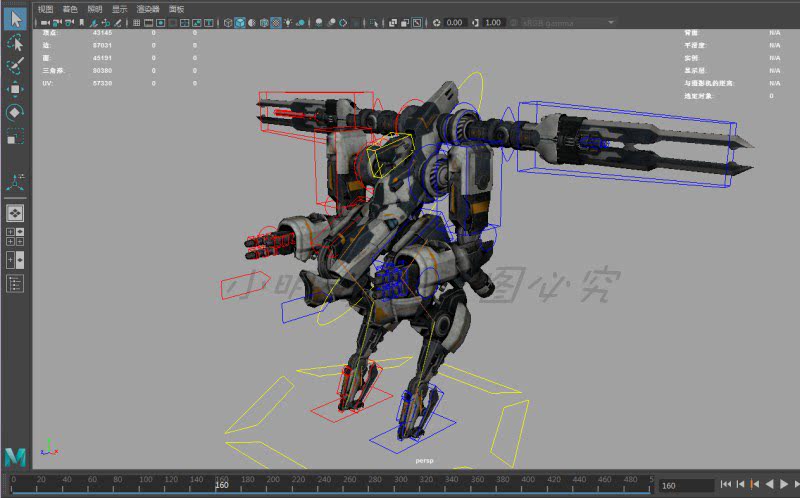Open the sRGB gamma view transform dropdown
The image size is (800, 498).
point(568,22)
